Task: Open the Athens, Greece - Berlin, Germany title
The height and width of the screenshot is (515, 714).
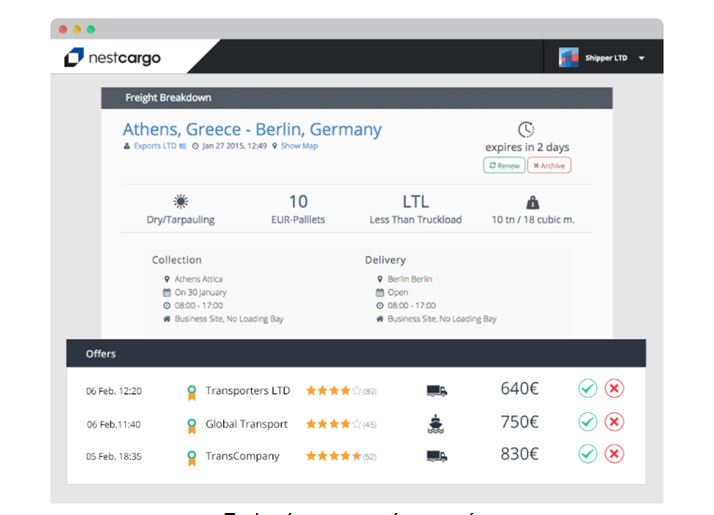Action: tap(252, 130)
